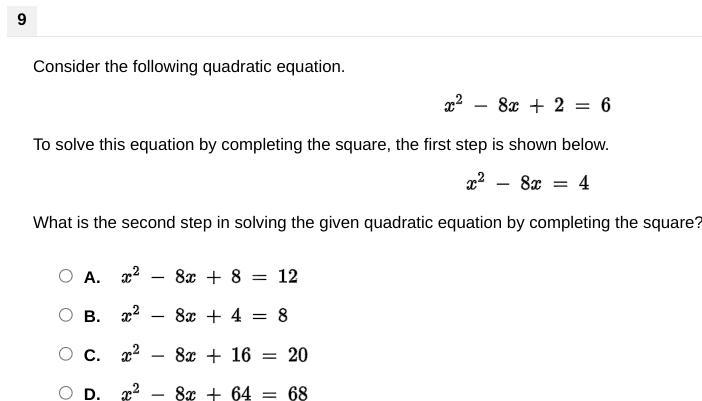Click the question number 9 badge

(22, 20)
